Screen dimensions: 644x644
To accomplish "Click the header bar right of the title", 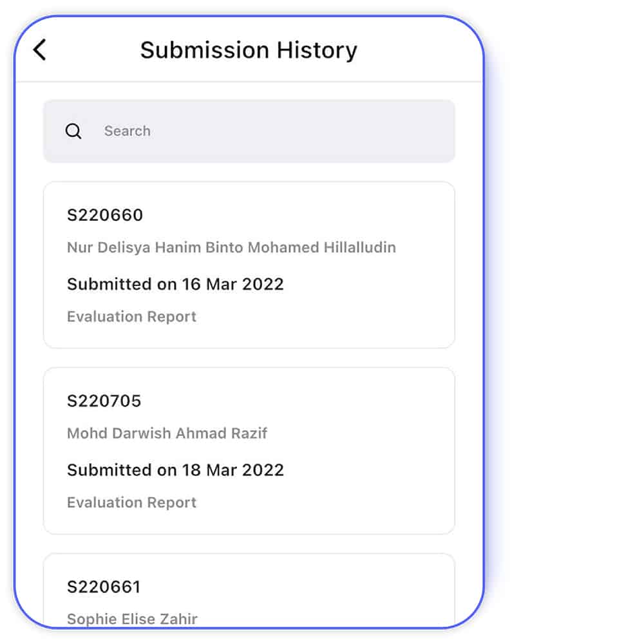I will click(x=425, y=50).
